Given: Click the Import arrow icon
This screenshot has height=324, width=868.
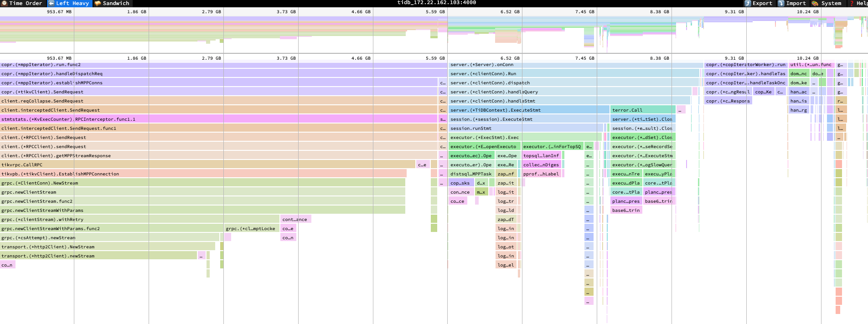Looking at the screenshot, I should [781, 3].
